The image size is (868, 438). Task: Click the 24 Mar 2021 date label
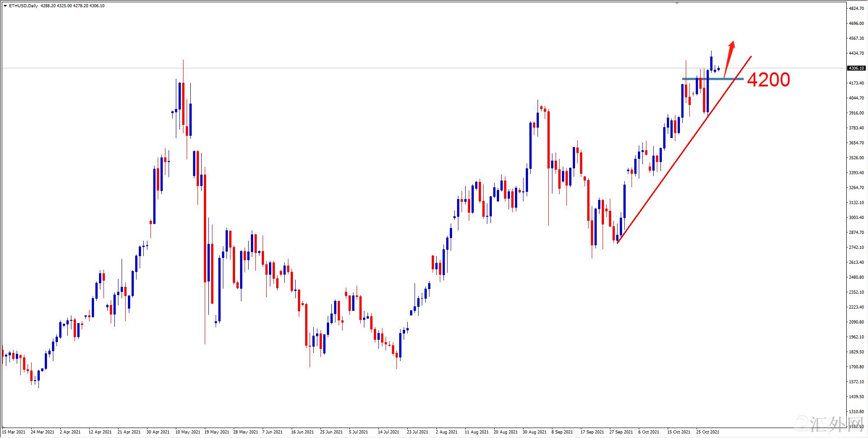pyautogui.click(x=42, y=432)
